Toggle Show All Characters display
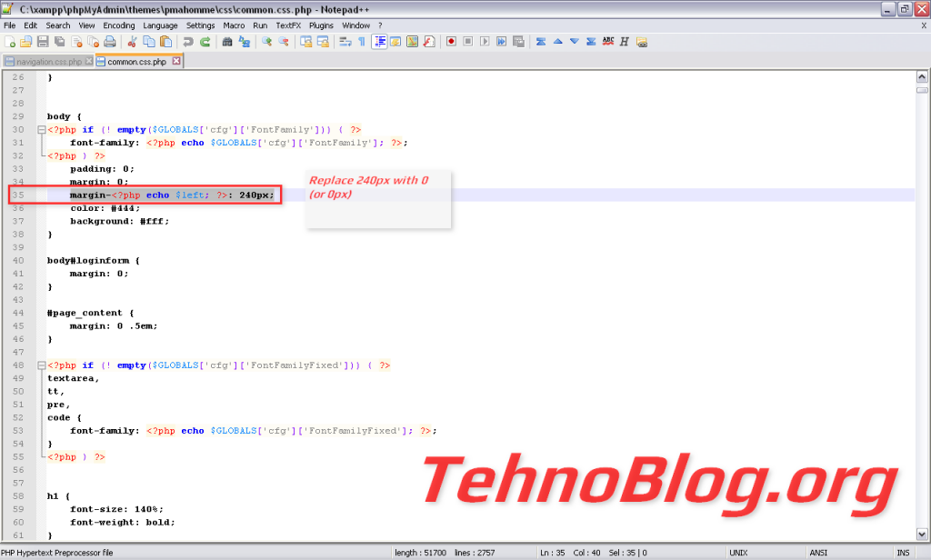The image size is (931, 560). pos(362,41)
